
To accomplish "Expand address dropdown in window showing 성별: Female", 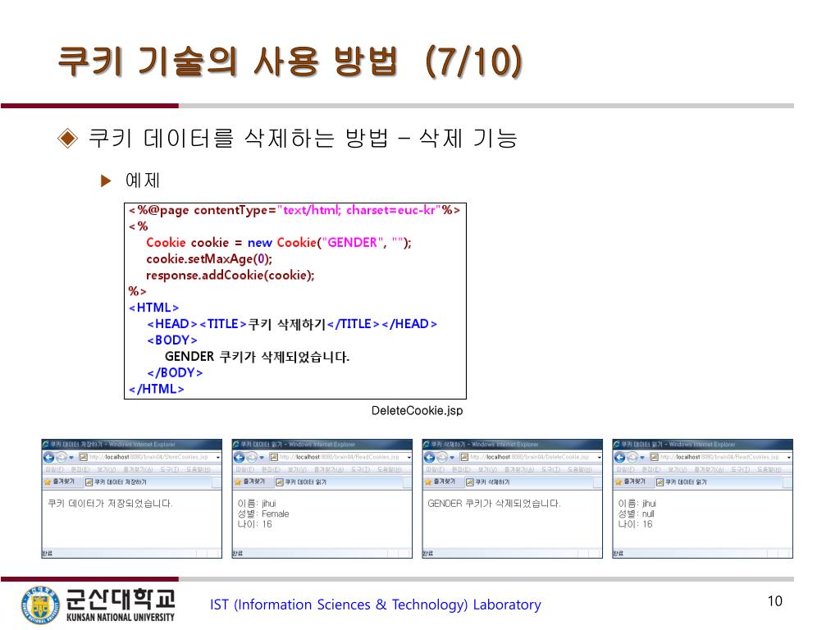I will coord(409,458).
